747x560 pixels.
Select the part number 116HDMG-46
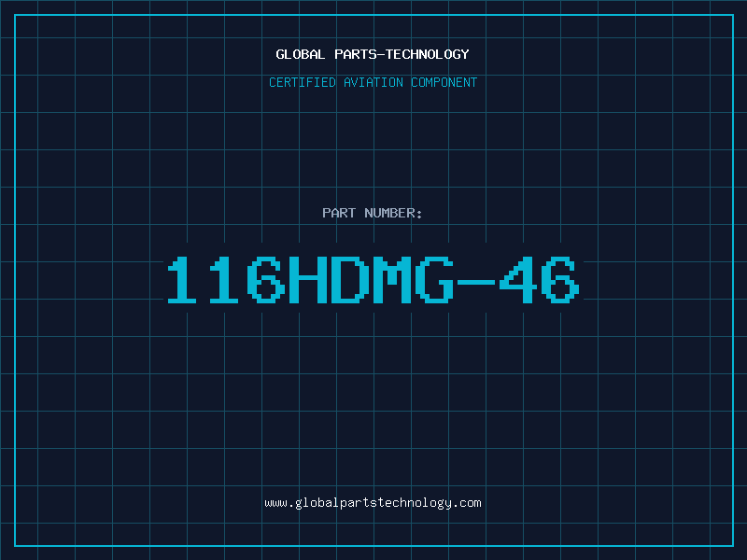(373, 280)
